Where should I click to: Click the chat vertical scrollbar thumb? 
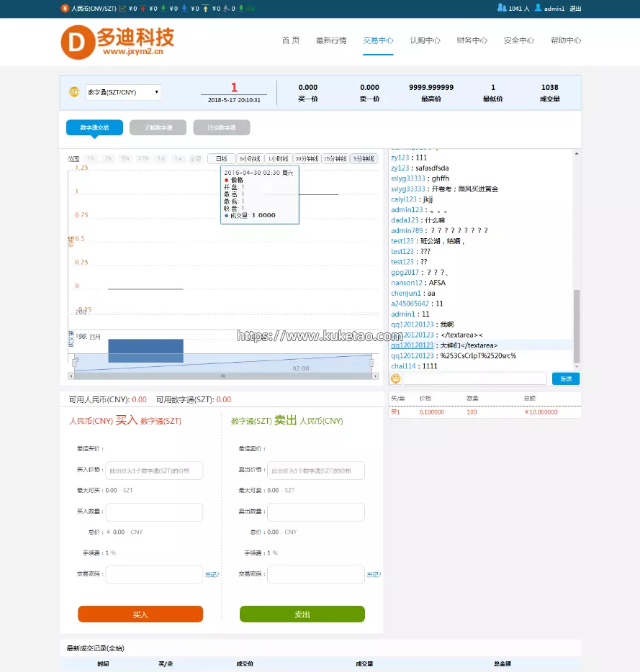pyautogui.click(x=577, y=326)
